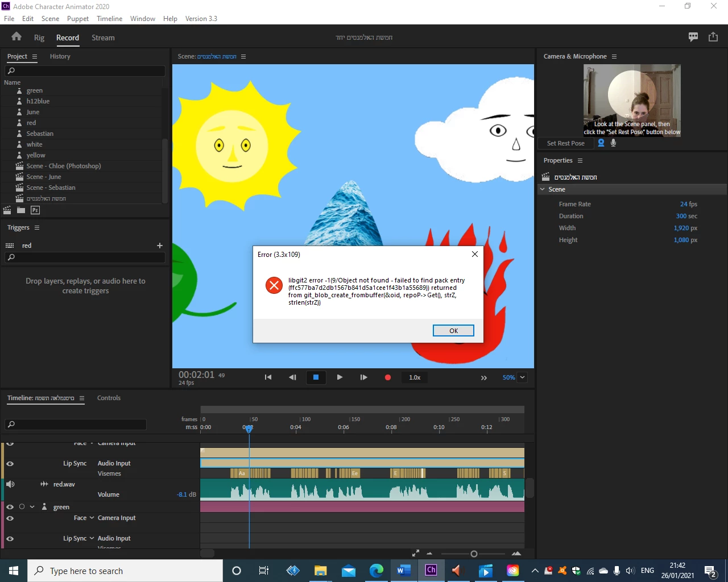Open File Explorer from the taskbar

point(321,570)
